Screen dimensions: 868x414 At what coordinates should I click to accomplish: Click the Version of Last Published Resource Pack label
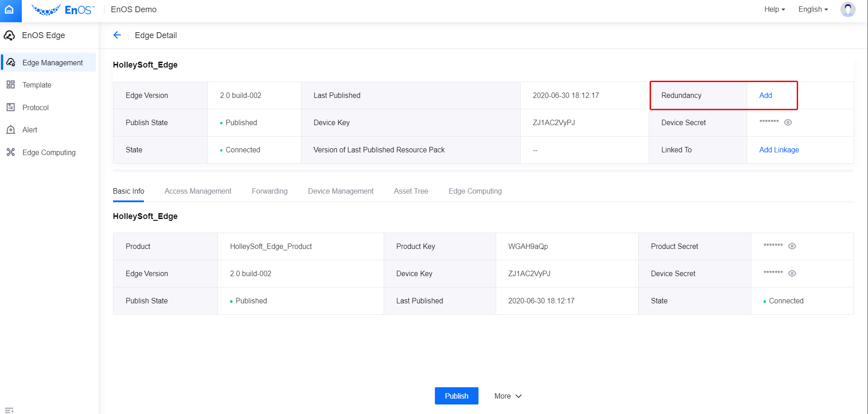tap(379, 150)
